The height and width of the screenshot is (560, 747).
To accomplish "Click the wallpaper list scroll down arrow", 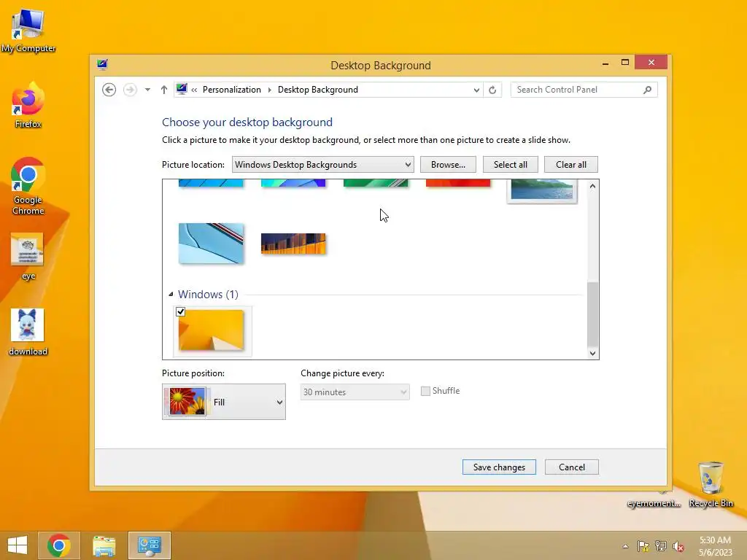I will [592, 353].
